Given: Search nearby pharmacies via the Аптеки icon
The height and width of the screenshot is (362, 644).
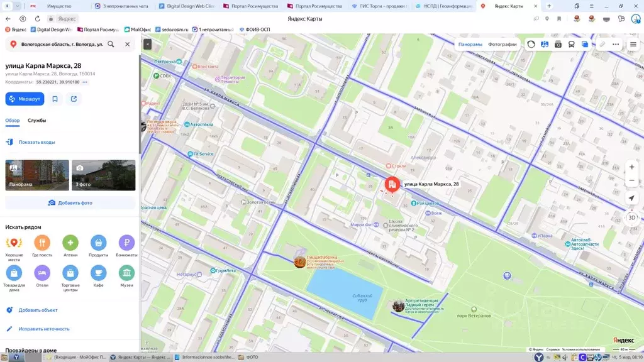Looking at the screenshot, I should pos(70,243).
